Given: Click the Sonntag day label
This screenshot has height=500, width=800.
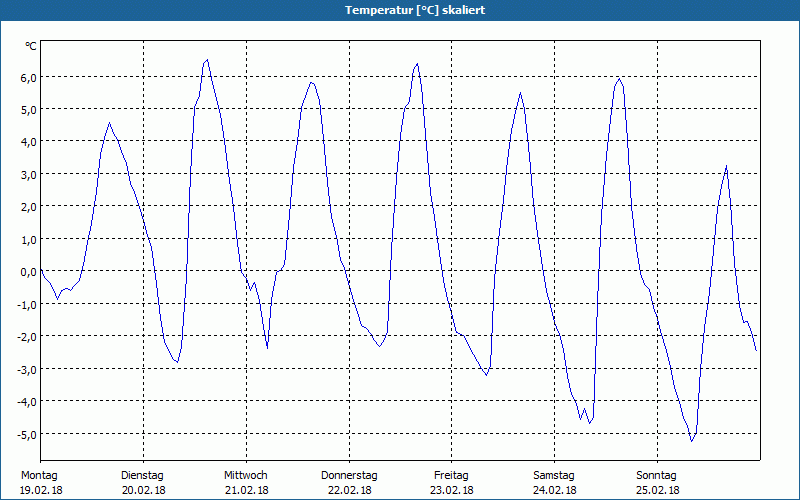Looking at the screenshot, I should (657, 475).
